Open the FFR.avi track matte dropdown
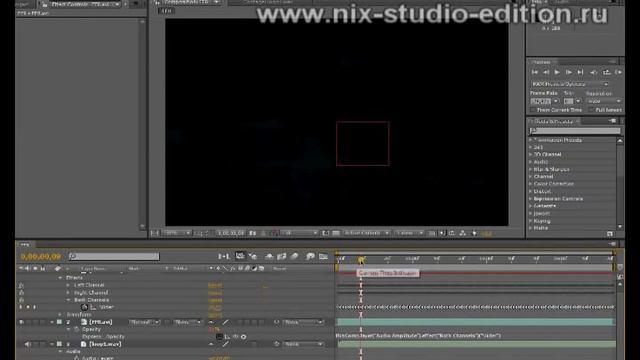 188,322
